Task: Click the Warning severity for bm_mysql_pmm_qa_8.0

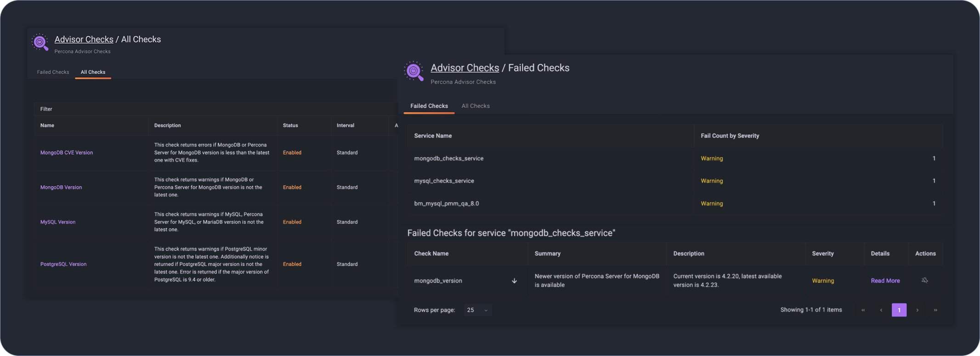Action: coord(711,203)
